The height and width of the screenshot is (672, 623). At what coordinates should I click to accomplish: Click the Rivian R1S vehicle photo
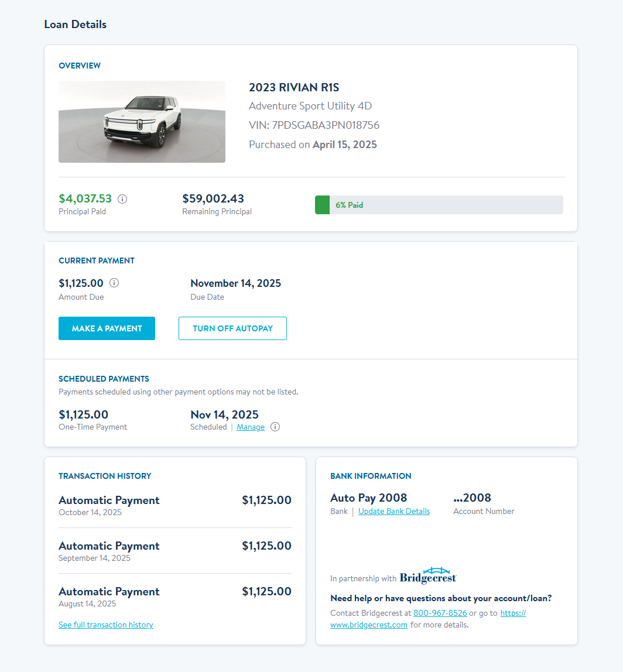[x=142, y=122]
